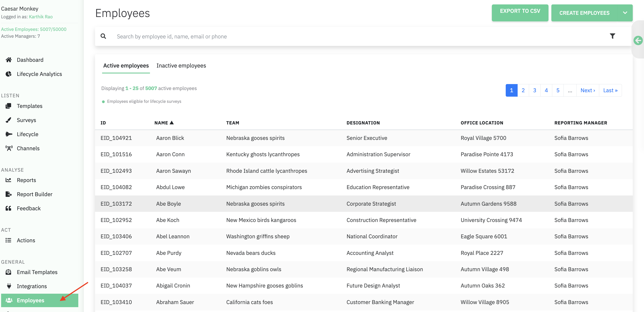Click the pagination ellipsis for more pages

(570, 90)
